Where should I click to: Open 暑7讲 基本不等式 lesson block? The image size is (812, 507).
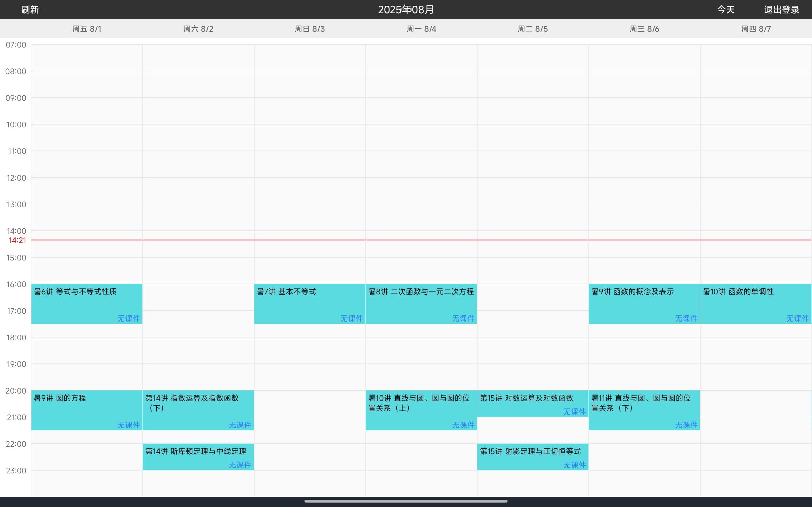coord(286,292)
